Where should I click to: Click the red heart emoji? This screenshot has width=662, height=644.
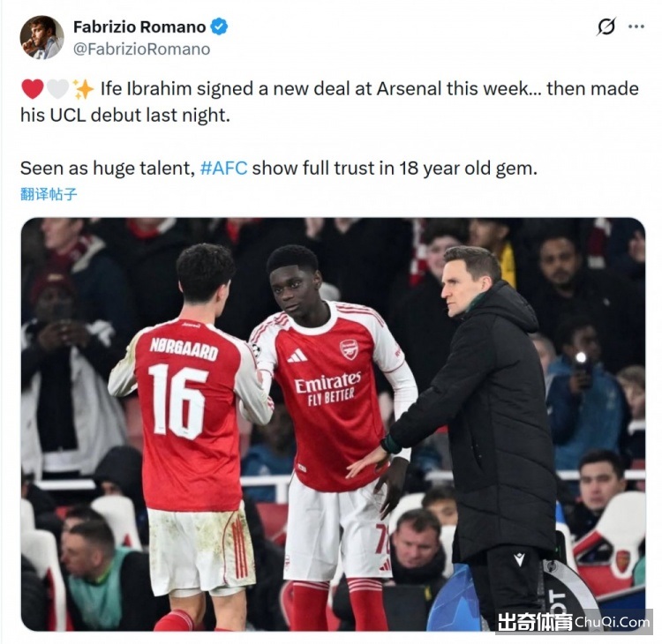(x=32, y=89)
